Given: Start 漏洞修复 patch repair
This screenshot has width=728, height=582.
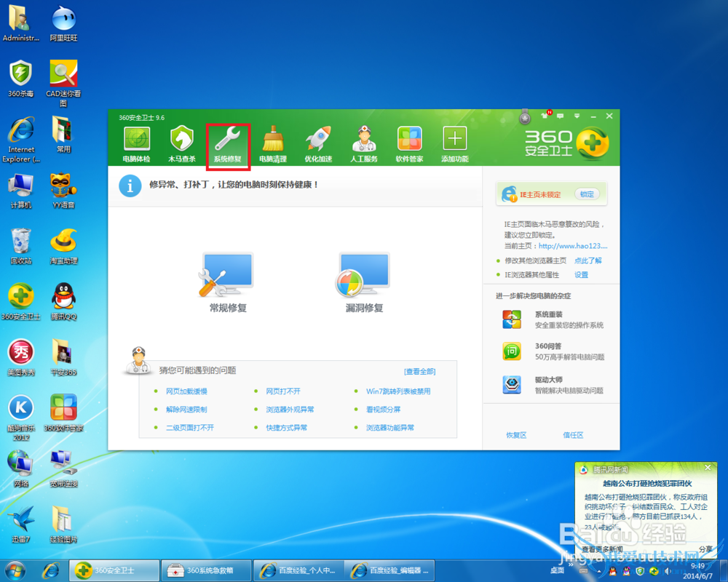Looking at the screenshot, I should pos(364,282).
